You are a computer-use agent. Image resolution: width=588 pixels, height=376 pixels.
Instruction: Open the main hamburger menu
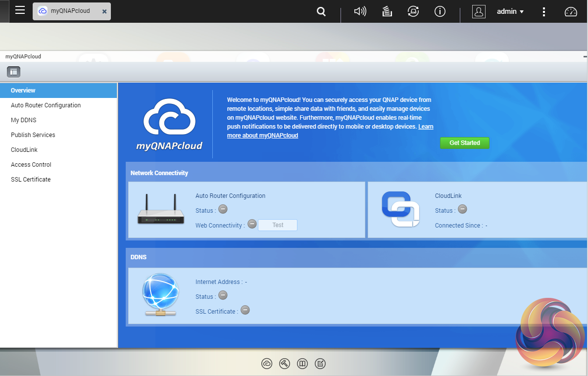click(x=20, y=10)
